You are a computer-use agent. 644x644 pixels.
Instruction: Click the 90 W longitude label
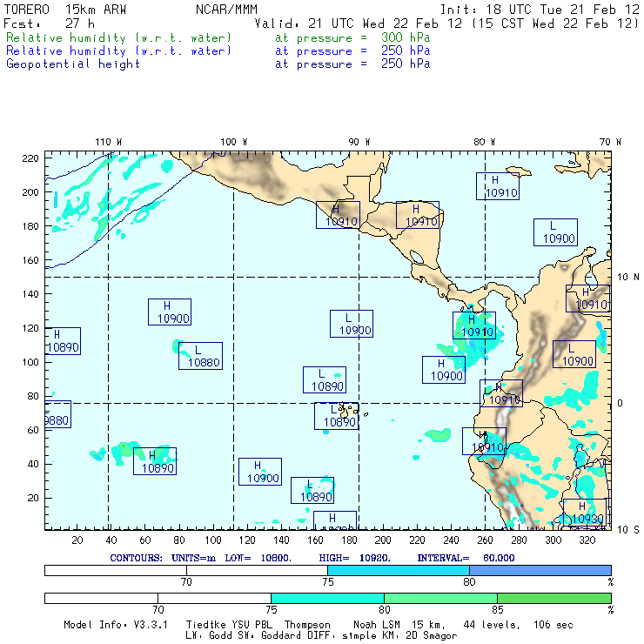(x=359, y=142)
